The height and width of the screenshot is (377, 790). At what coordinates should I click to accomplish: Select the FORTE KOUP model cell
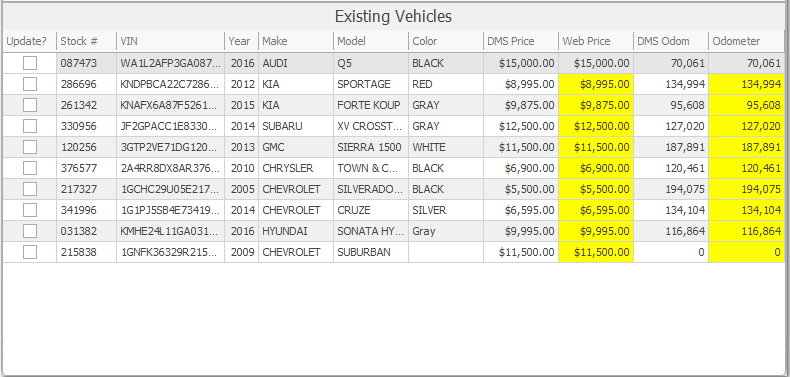pos(371,105)
